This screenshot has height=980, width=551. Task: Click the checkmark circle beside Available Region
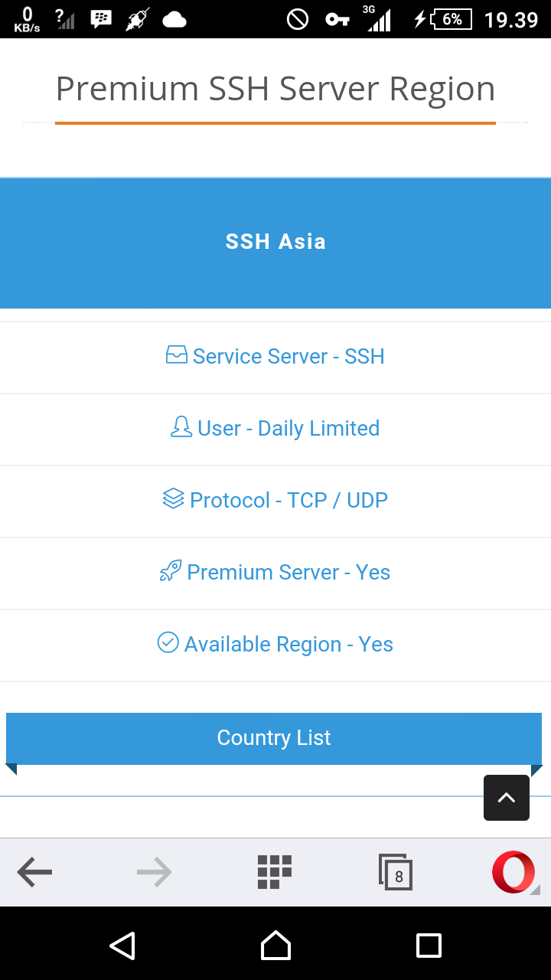click(168, 642)
